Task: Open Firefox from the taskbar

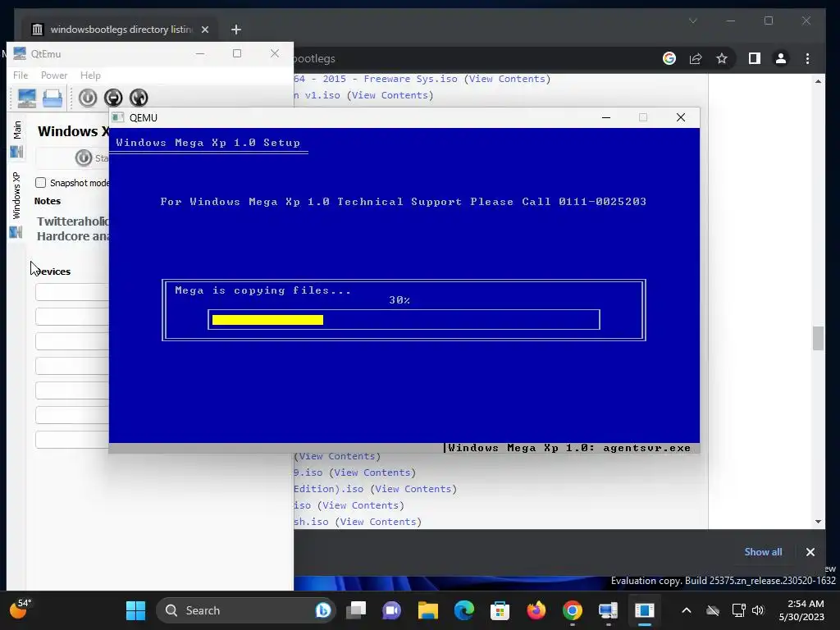Action: point(536,610)
